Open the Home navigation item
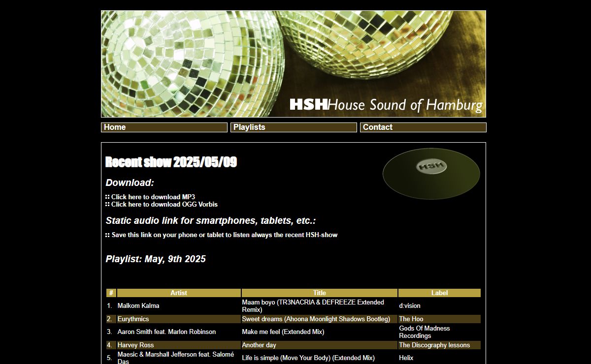 pyautogui.click(x=164, y=127)
